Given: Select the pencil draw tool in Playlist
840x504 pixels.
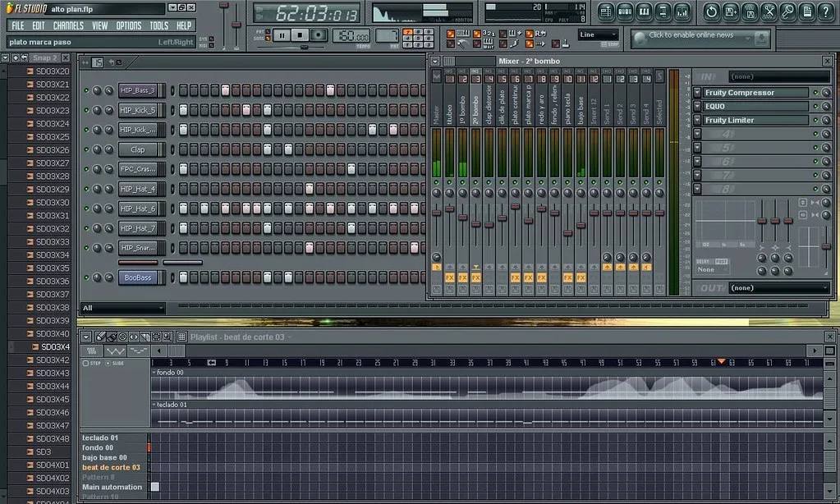Looking at the screenshot, I should 100,337.
